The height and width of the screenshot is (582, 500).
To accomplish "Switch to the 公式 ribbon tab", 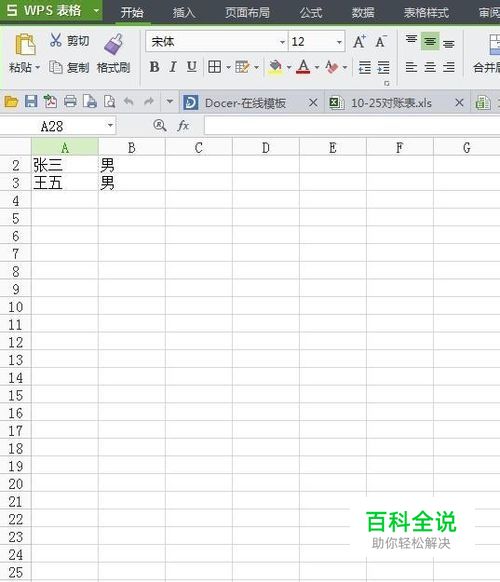I will click(311, 13).
